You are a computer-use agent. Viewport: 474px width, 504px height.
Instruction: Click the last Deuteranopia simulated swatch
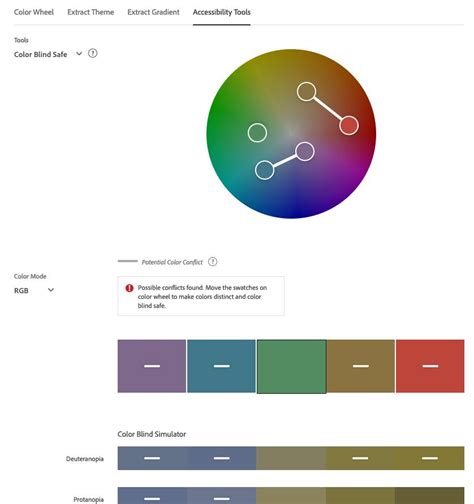tap(430, 458)
